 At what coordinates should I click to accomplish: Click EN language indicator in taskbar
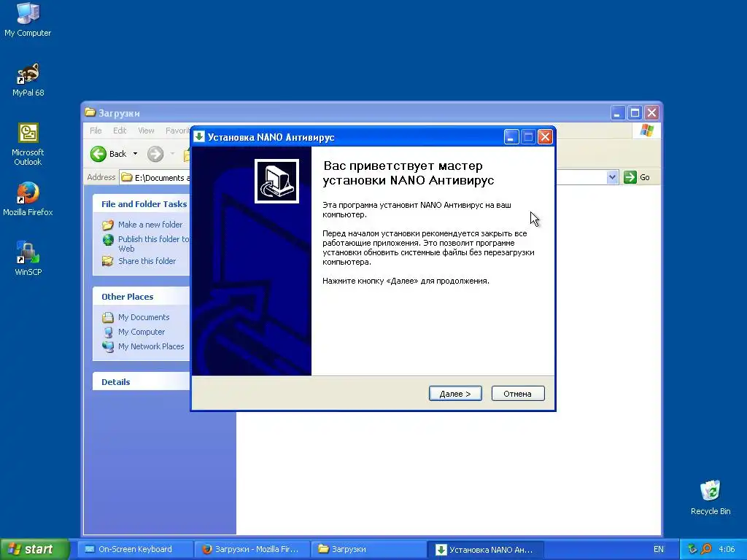659,549
